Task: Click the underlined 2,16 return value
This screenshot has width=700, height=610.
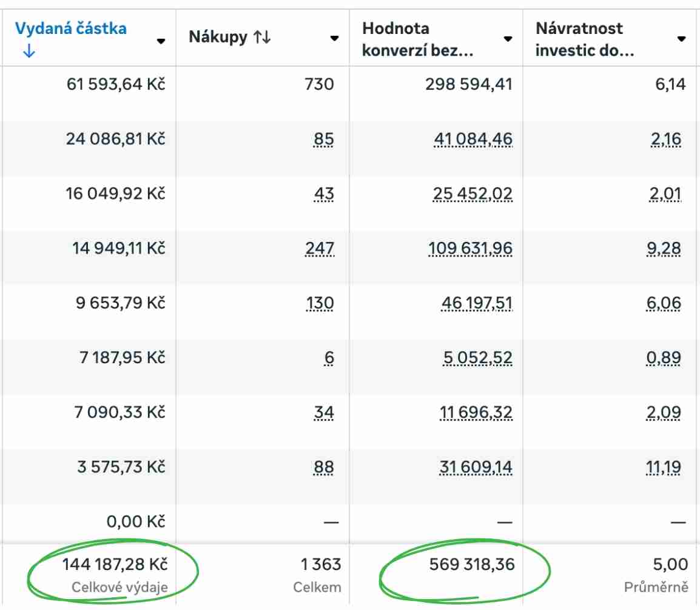Action: coord(665,139)
